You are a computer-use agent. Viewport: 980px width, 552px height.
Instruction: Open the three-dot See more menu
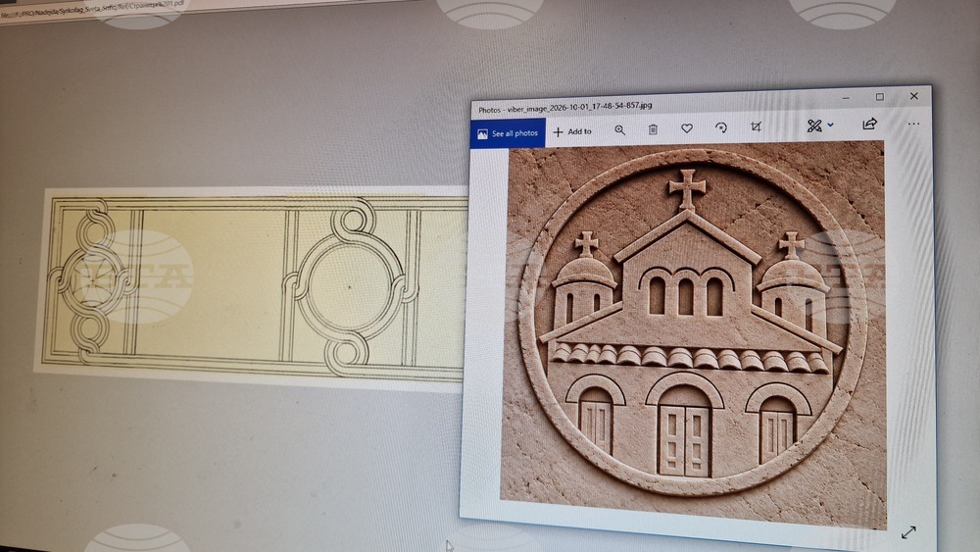point(913,124)
